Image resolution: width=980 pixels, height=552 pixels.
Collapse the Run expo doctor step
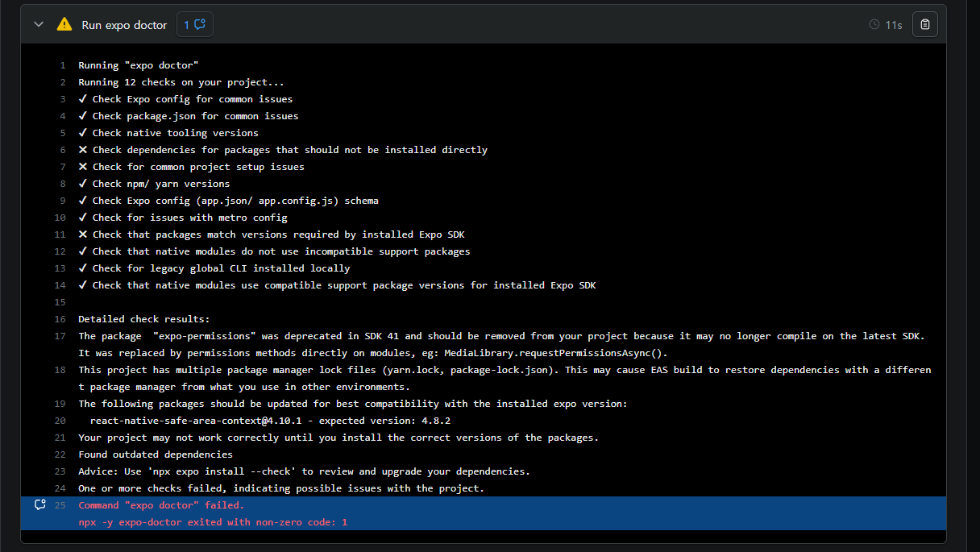(39, 25)
